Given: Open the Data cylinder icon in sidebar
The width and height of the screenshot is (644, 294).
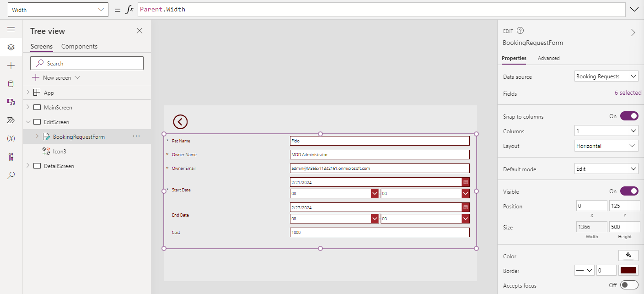Looking at the screenshot, I should [x=11, y=84].
